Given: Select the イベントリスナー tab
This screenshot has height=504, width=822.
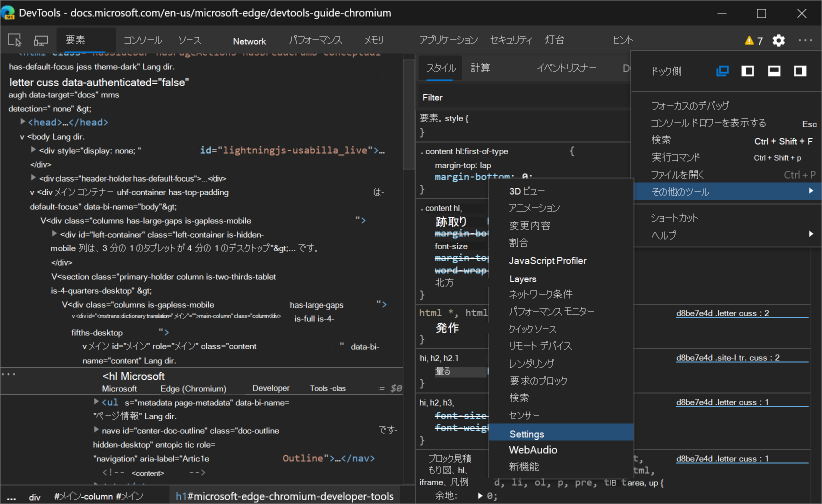Looking at the screenshot, I should click(x=566, y=68).
